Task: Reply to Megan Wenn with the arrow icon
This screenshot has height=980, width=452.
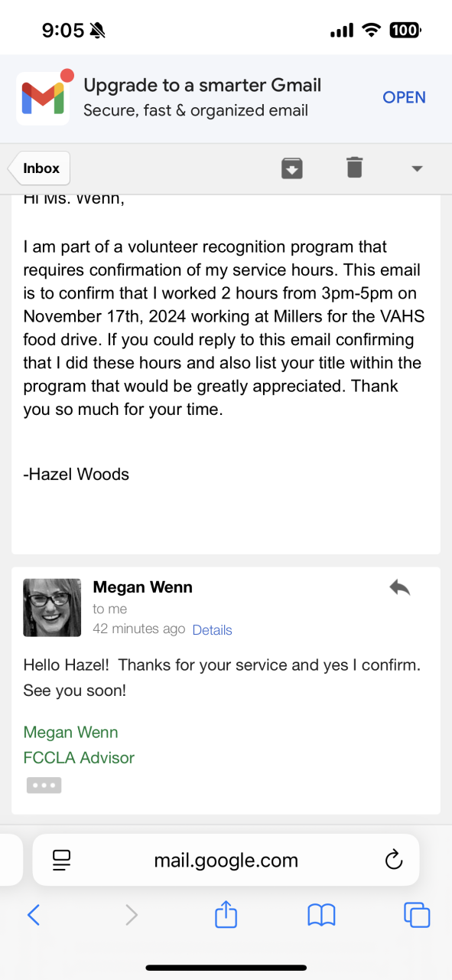Action: click(x=399, y=588)
